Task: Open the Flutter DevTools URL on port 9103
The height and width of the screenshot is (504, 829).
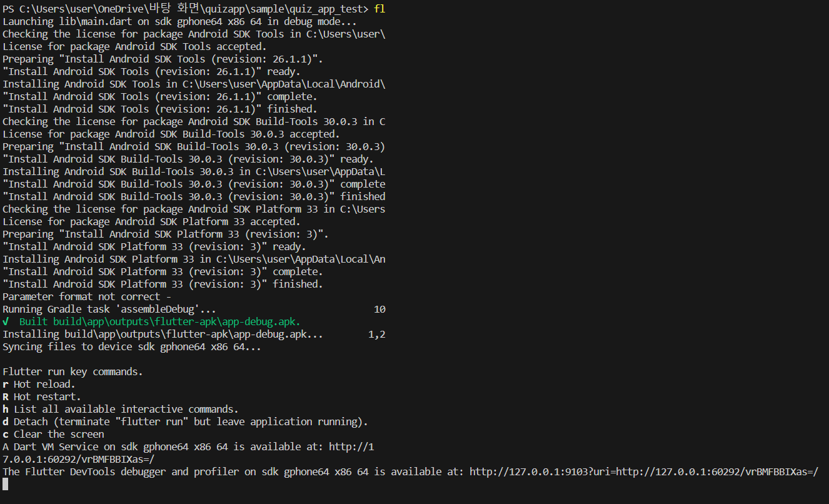Action: (x=644, y=471)
